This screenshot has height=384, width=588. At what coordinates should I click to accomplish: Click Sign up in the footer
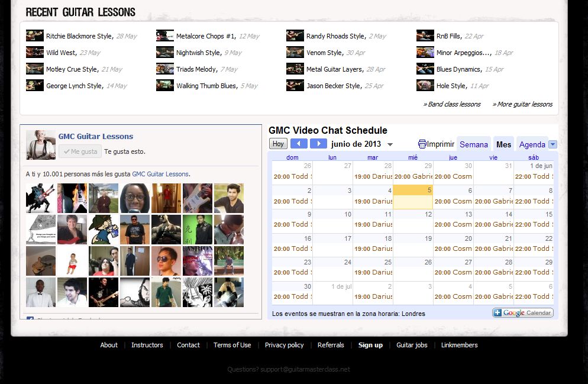pyautogui.click(x=370, y=345)
